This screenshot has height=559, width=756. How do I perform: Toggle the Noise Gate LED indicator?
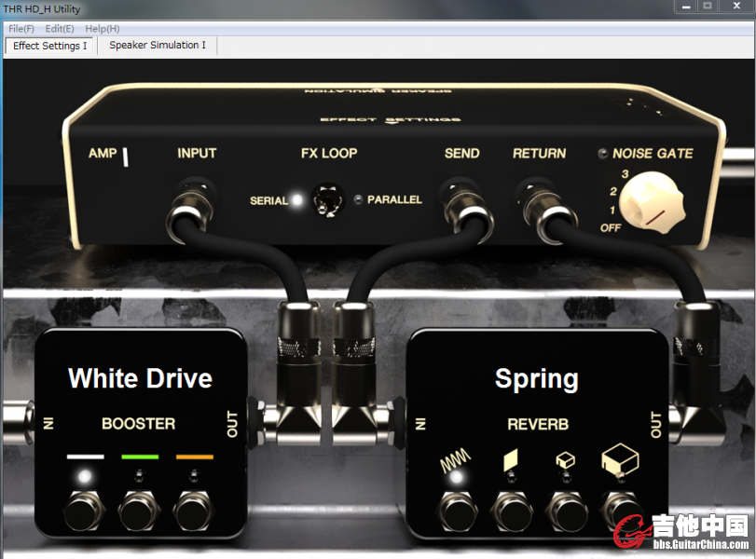tap(603, 153)
